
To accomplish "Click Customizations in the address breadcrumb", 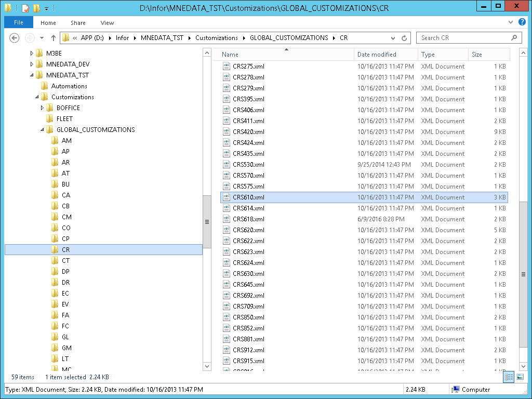I will pyautogui.click(x=217, y=38).
